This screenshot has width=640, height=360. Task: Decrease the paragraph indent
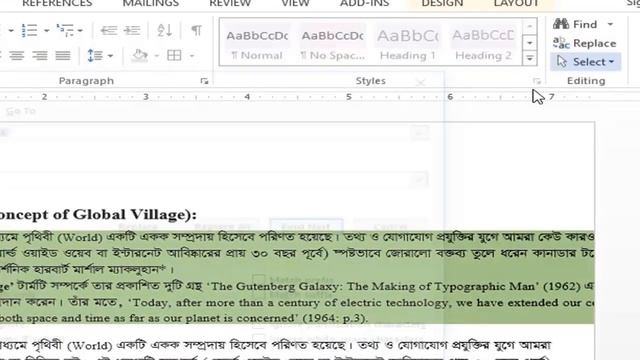tap(109, 31)
